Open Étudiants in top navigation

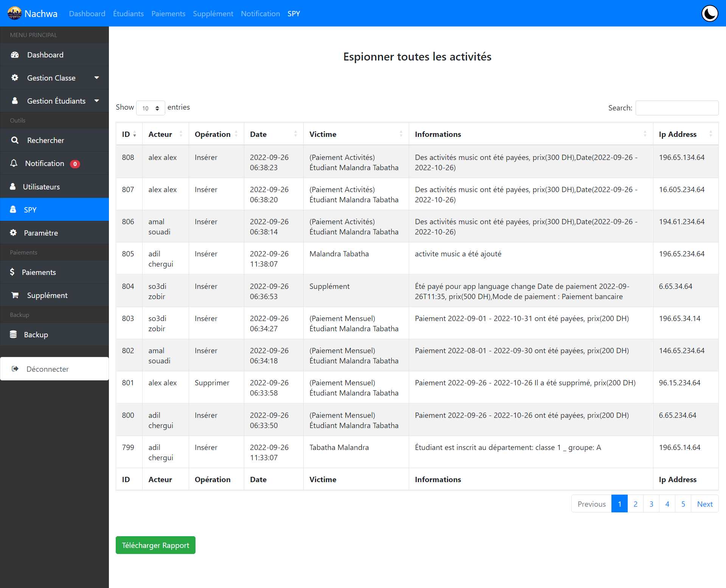[128, 14]
